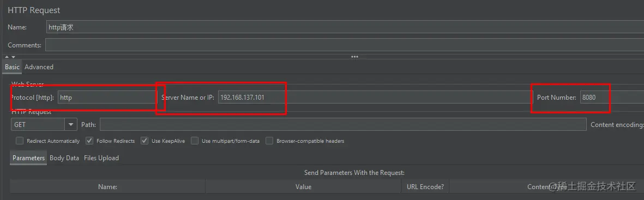This screenshot has height=200, width=644.
Task: Click the Name: column header
Action: point(107,186)
